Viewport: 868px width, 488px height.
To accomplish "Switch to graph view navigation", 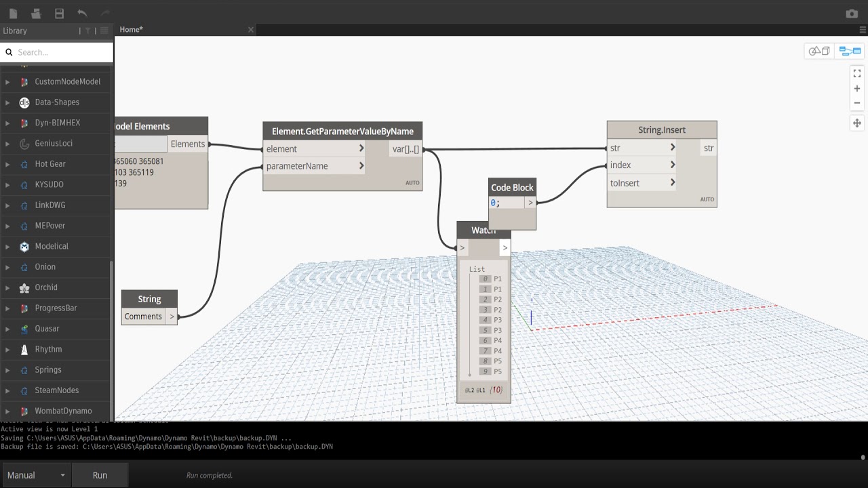I will (850, 51).
